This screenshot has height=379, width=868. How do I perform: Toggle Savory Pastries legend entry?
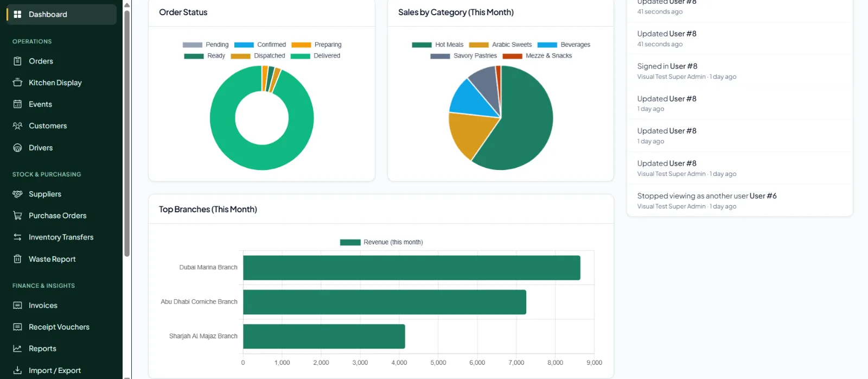[463, 56]
